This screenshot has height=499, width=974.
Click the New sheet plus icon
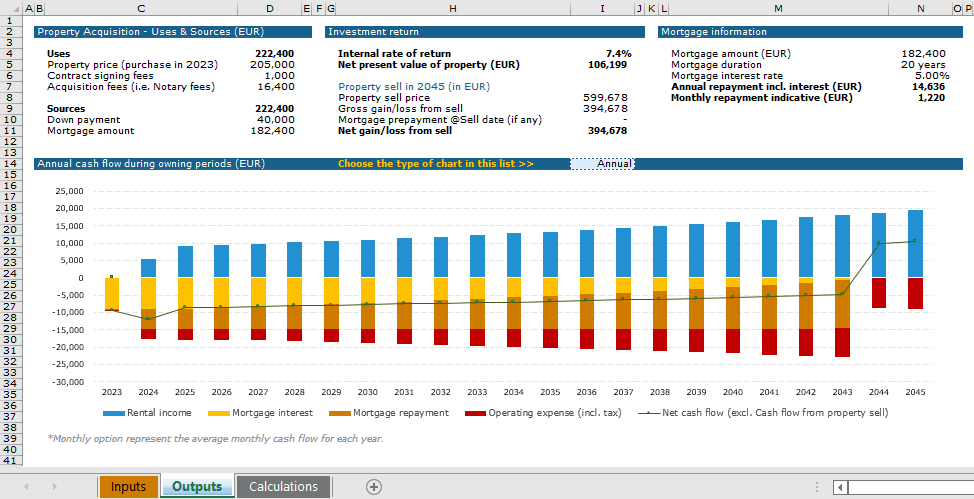point(374,487)
